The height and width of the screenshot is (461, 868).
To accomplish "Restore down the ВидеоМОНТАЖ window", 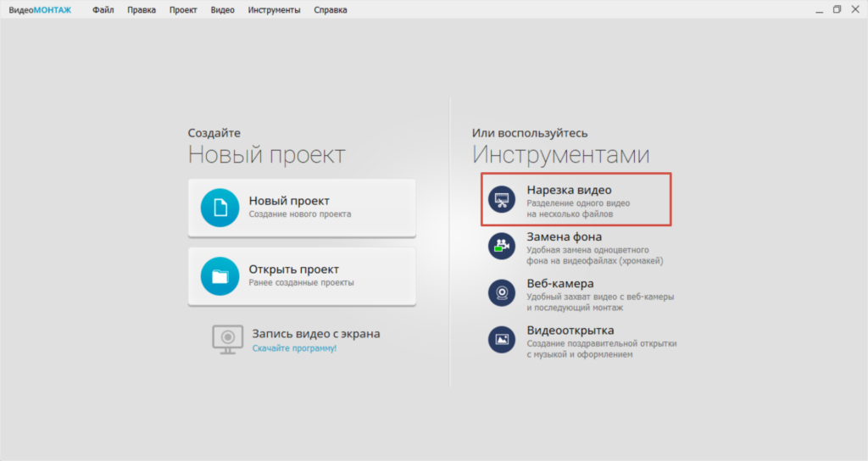I will point(837,9).
